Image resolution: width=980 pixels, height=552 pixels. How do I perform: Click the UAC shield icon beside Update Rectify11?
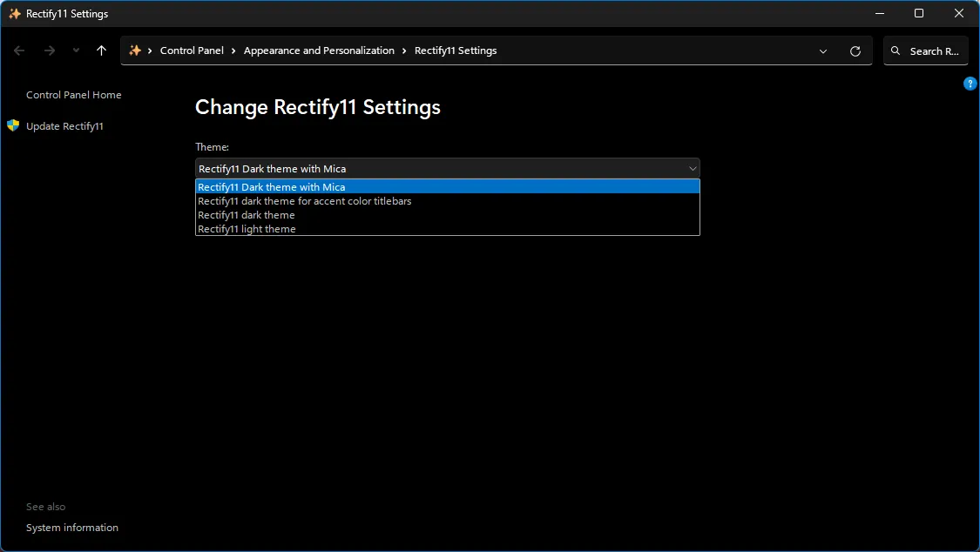click(x=12, y=125)
